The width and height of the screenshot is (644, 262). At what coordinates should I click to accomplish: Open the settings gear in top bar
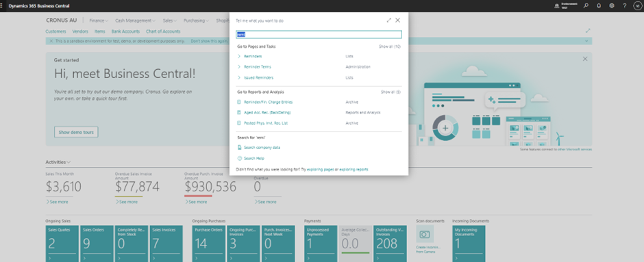(x=612, y=5)
